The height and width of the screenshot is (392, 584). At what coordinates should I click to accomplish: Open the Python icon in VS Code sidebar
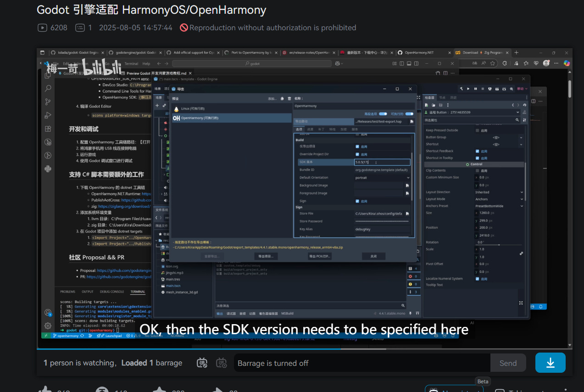coord(48,169)
